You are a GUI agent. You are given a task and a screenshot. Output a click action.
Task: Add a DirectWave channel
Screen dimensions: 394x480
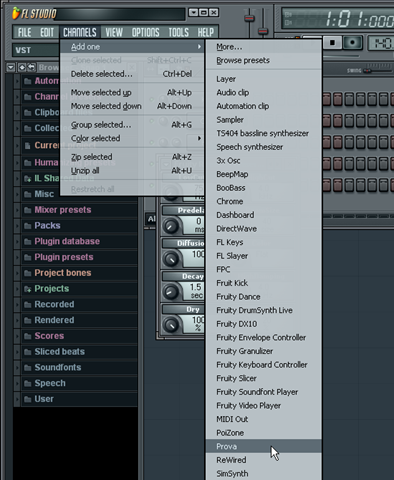click(x=263, y=229)
